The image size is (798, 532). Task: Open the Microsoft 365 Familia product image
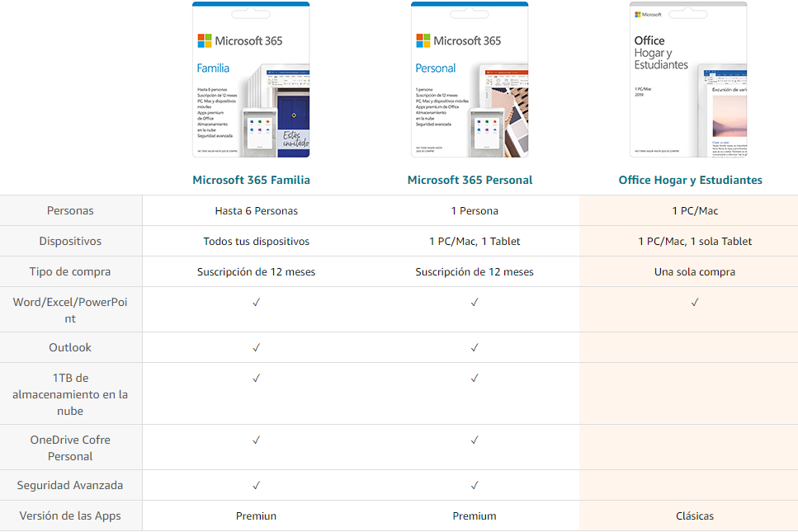tap(251, 79)
